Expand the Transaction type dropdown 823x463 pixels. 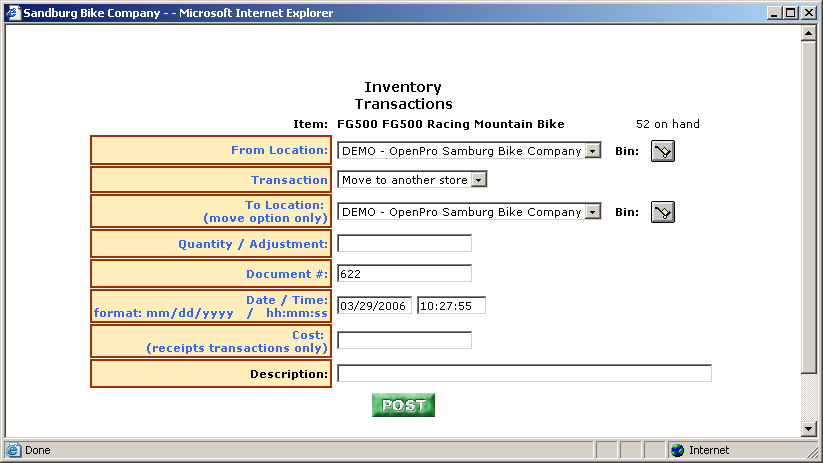tap(478, 180)
